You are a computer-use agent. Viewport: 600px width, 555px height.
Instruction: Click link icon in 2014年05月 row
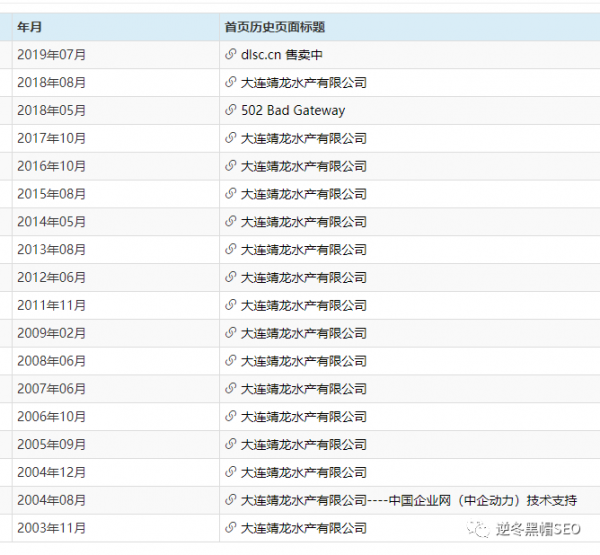pyautogui.click(x=230, y=221)
